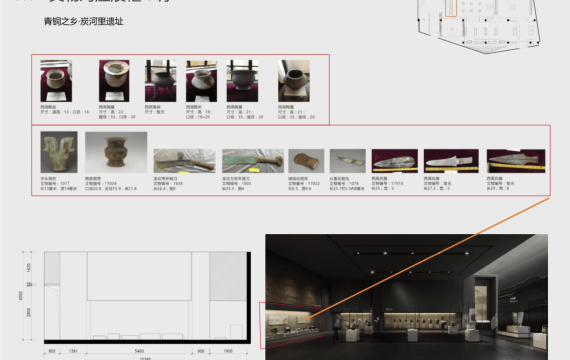Select the dark footed basin pottery photo
This screenshot has width=570, height=360.
(242, 81)
